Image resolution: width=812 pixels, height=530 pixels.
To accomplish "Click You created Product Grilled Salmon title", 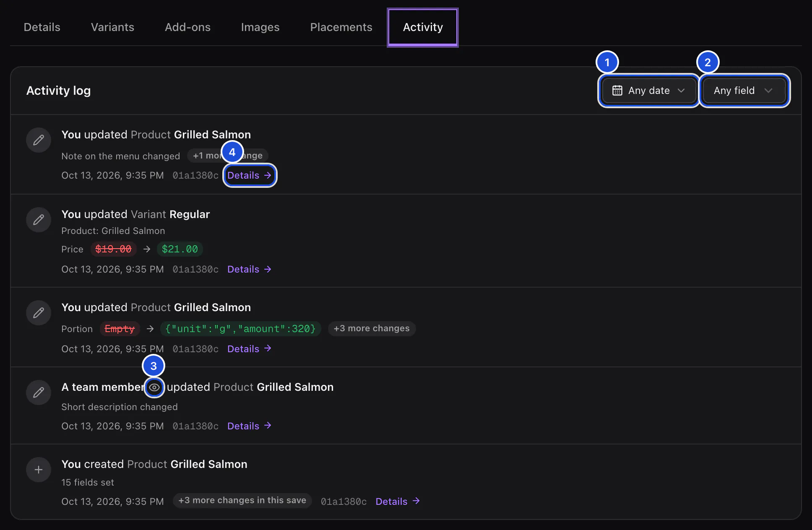I will (x=154, y=464).
